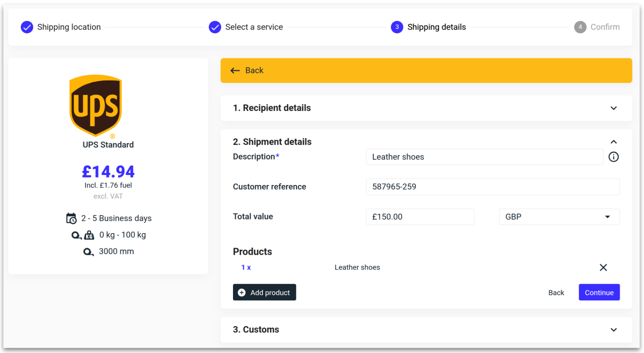Click the Select a service checkmark icon
The image size is (644, 353).
pos(215,27)
